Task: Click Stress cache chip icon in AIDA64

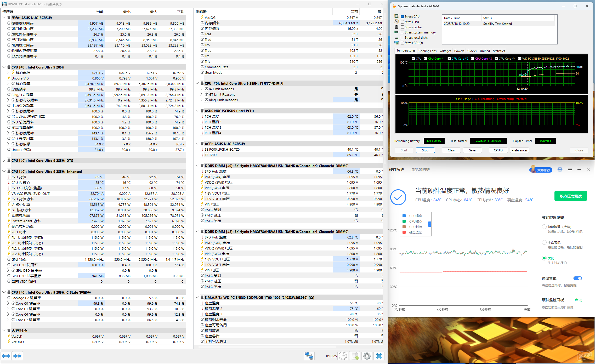Action: click(x=396, y=27)
